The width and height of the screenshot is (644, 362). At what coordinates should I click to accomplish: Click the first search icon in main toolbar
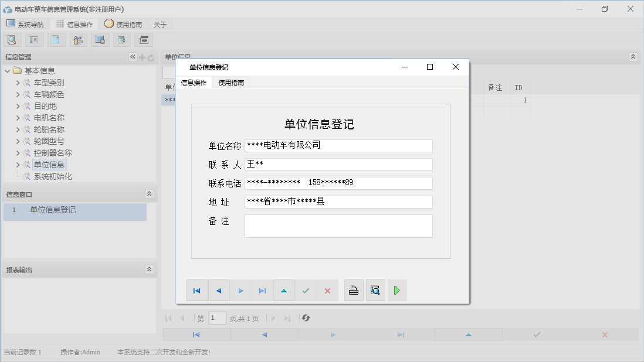[x=12, y=40]
